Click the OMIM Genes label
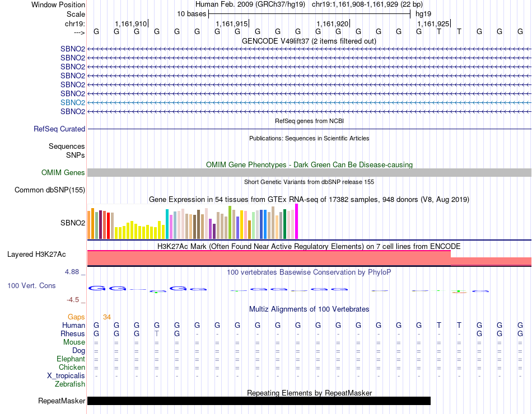 pyautogui.click(x=63, y=172)
